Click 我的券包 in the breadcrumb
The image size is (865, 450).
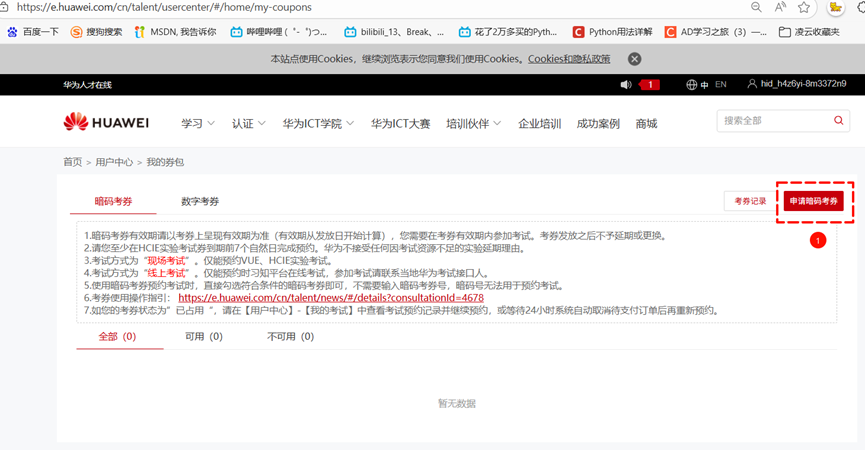tap(165, 162)
